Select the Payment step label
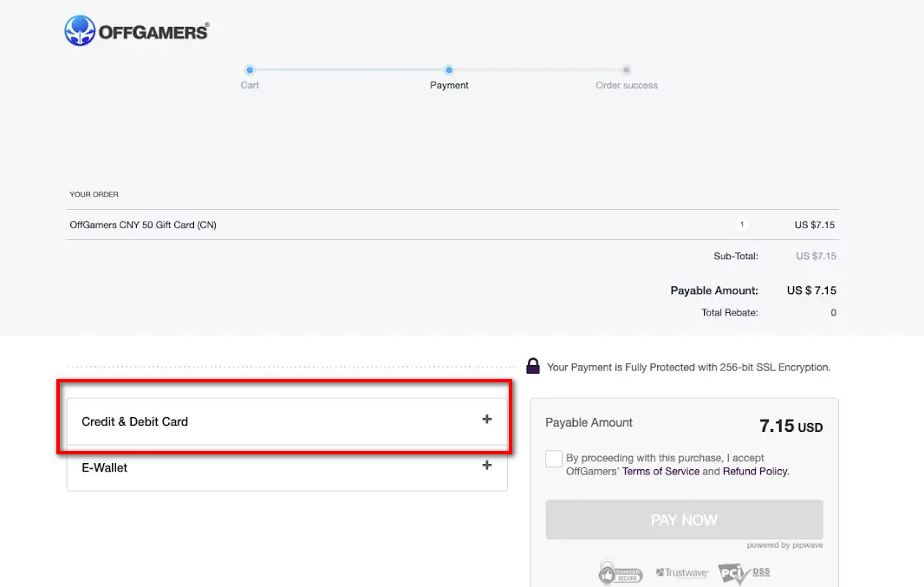Image resolution: width=924 pixels, height=587 pixels. (x=449, y=85)
